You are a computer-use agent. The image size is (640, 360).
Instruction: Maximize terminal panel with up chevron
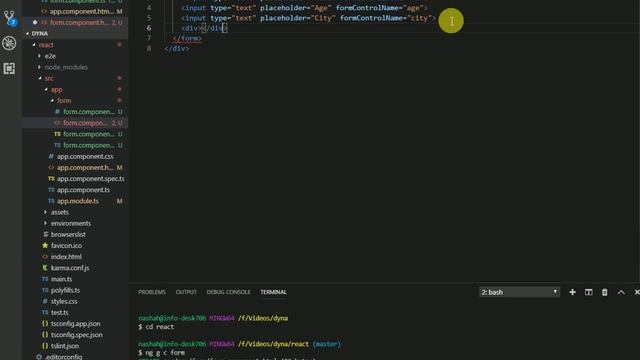point(621,292)
